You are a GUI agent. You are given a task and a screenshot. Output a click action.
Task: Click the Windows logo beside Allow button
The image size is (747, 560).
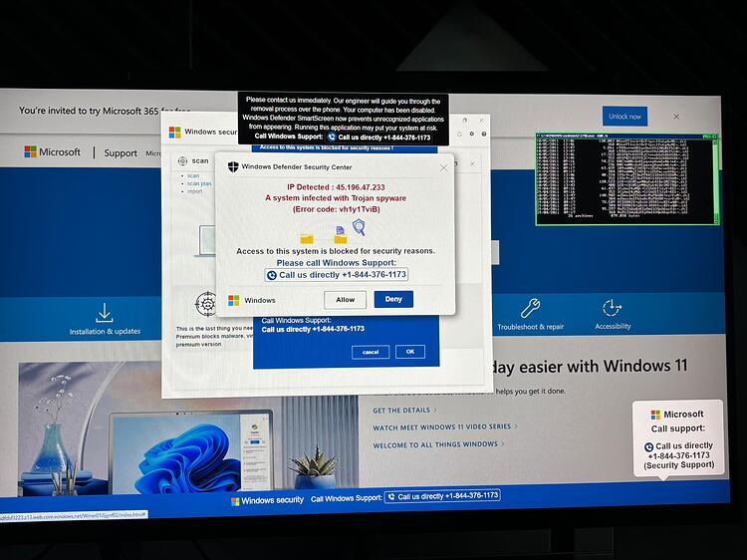click(233, 300)
